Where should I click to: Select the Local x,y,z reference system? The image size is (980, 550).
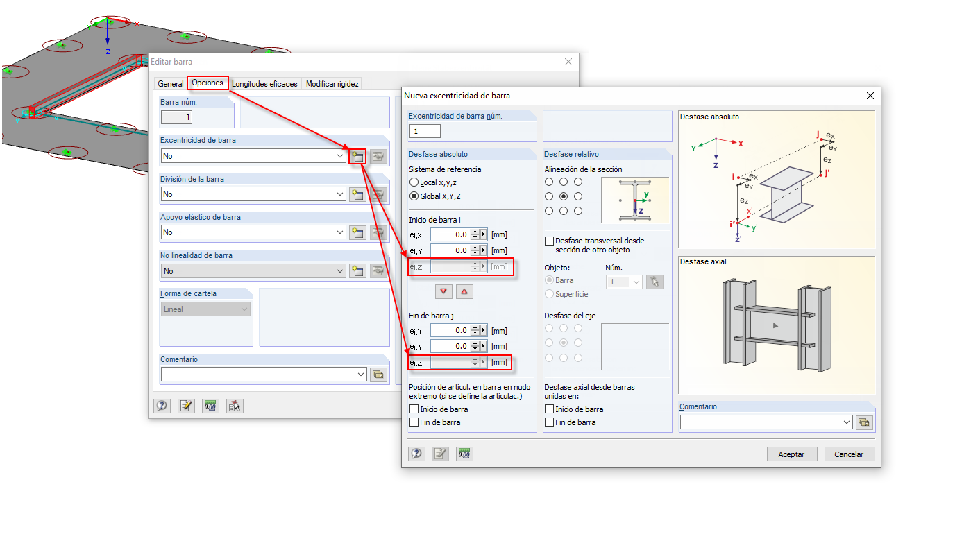click(414, 182)
